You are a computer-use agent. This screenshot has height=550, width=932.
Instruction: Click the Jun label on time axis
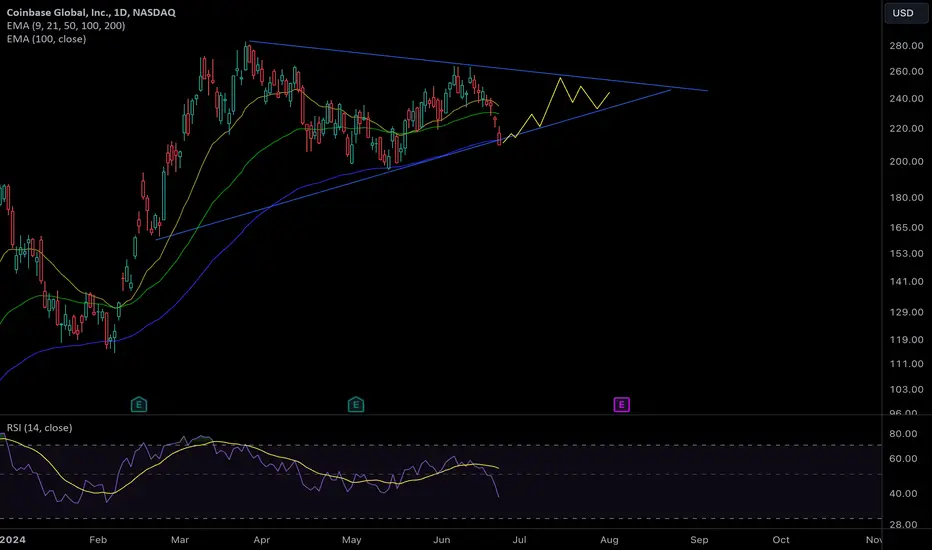coord(442,540)
